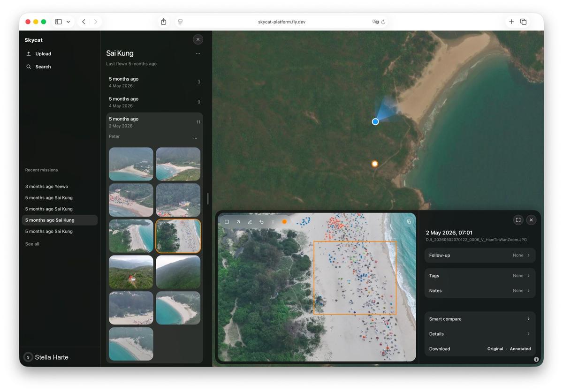This screenshot has height=392, width=563.
Task: Click the 'Recent missions' heading
Action: tap(42, 170)
